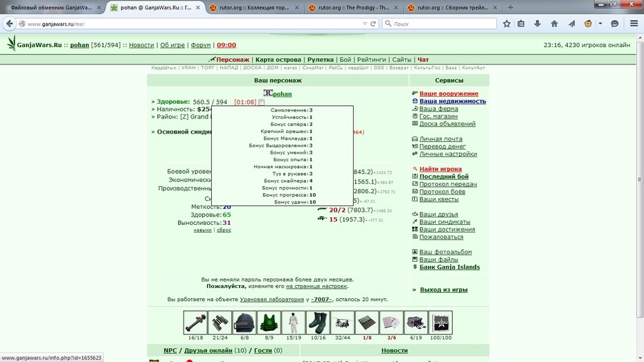This screenshot has height=362, width=644.
Task: Expand the URL bar history dropdown arrow
Action: (365, 24)
